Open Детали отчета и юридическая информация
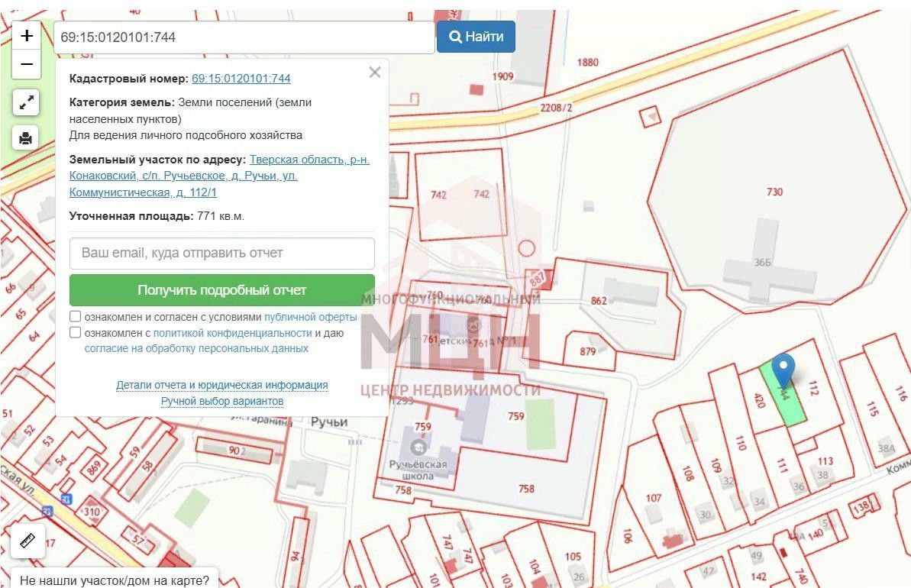The width and height of the screenshot is (911, 588). 222,385
